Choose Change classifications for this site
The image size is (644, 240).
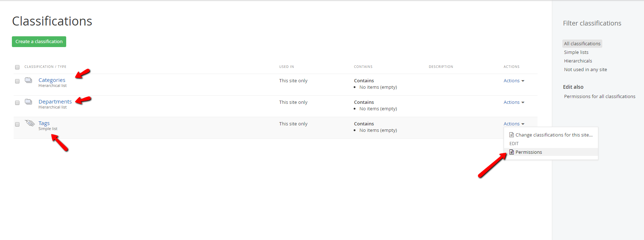(x=551, y=135)
